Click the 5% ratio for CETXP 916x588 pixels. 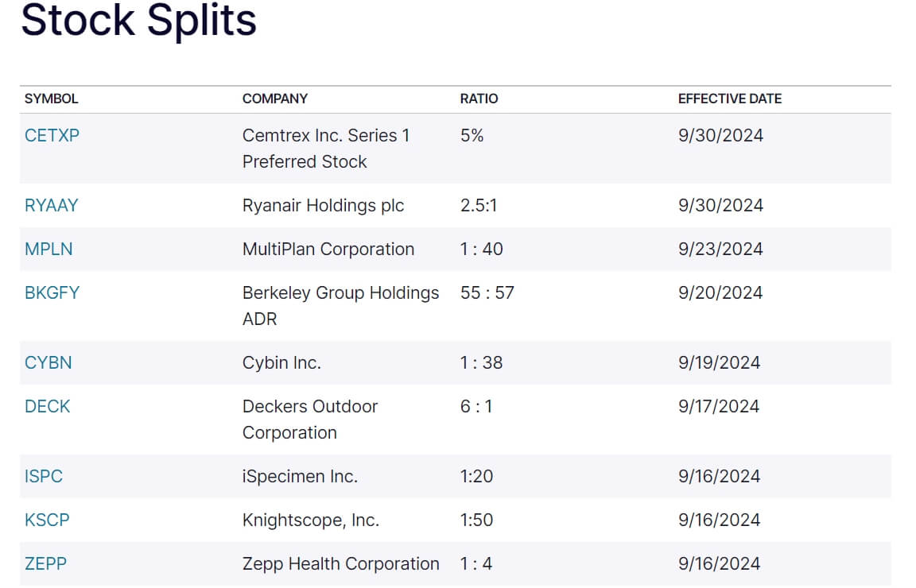click(472, 135)
